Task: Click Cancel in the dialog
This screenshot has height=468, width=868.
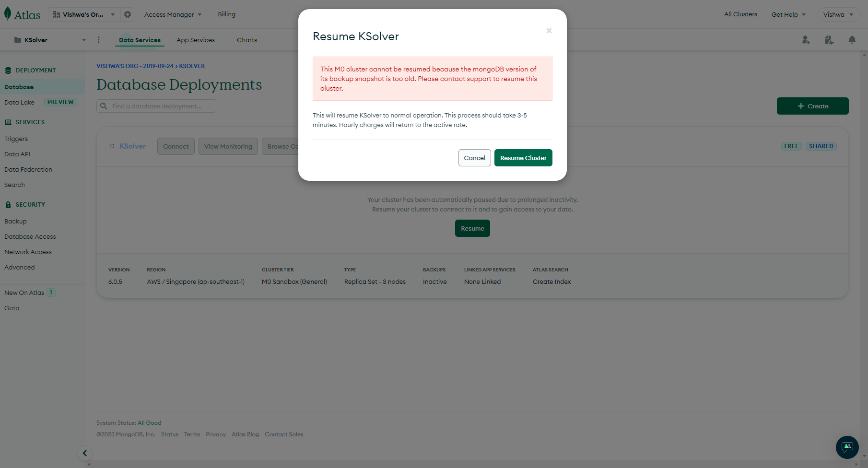Action: [x=475, y=158]
